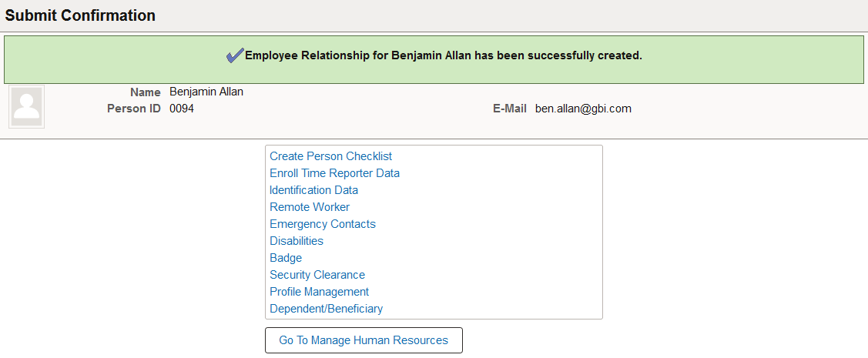This screenshot has height=358, width=868.
Task: Go to Profile Management
Action: [x=319, y=292]
